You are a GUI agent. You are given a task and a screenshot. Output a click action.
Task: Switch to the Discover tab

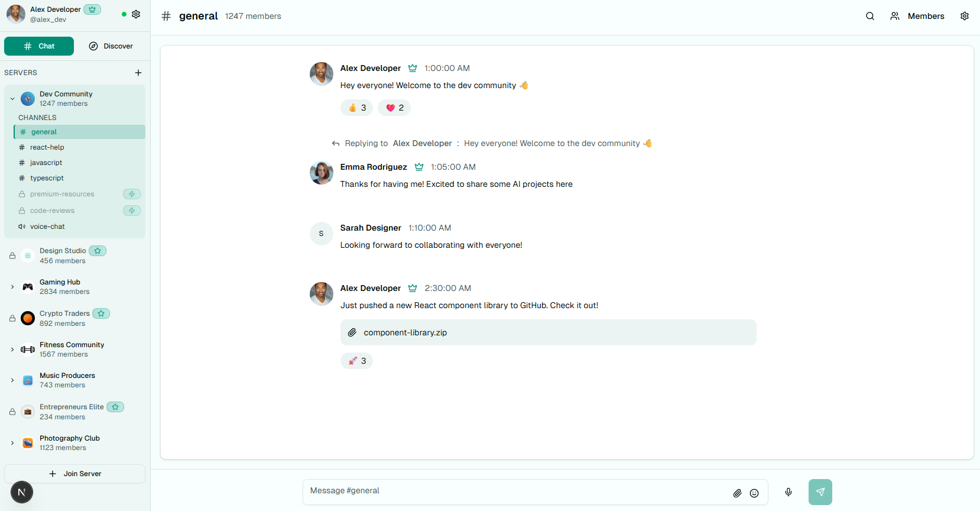pos(111,46)
